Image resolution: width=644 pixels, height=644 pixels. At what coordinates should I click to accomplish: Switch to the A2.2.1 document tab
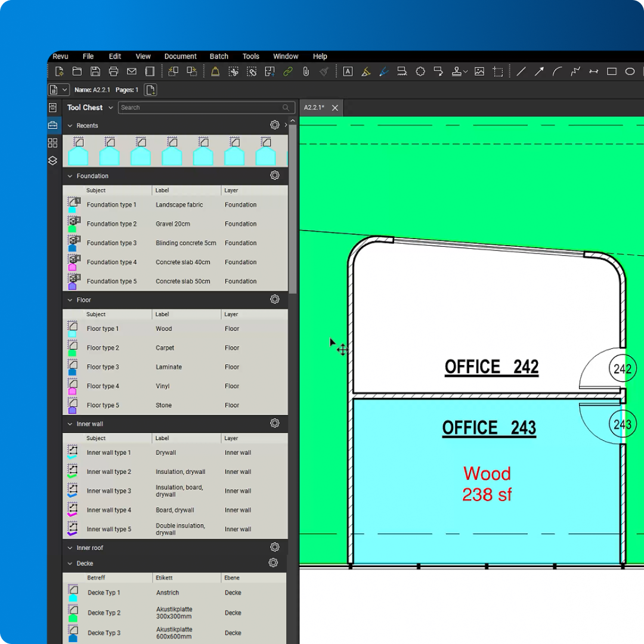pos(314,107)
